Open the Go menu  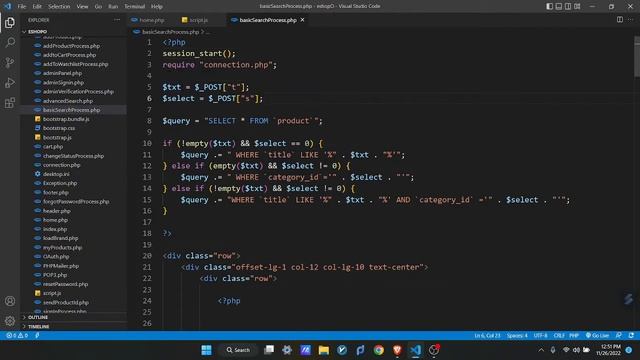pyautogui.click(x=98, y=7)
